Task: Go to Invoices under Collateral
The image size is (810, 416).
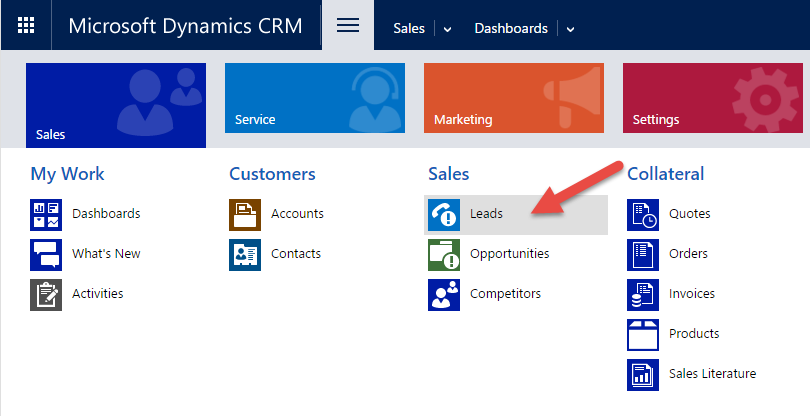Action: 692,294
